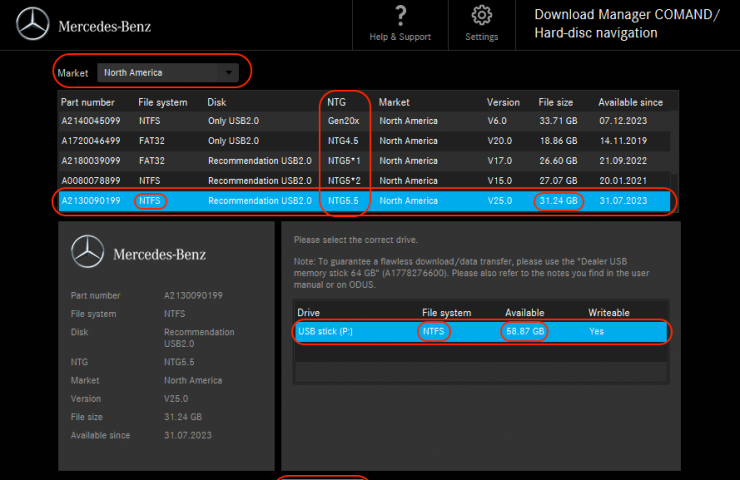Screen dimensions: 740x480
Task: Select row with part number A2140045099
Action: coord(90,122)
